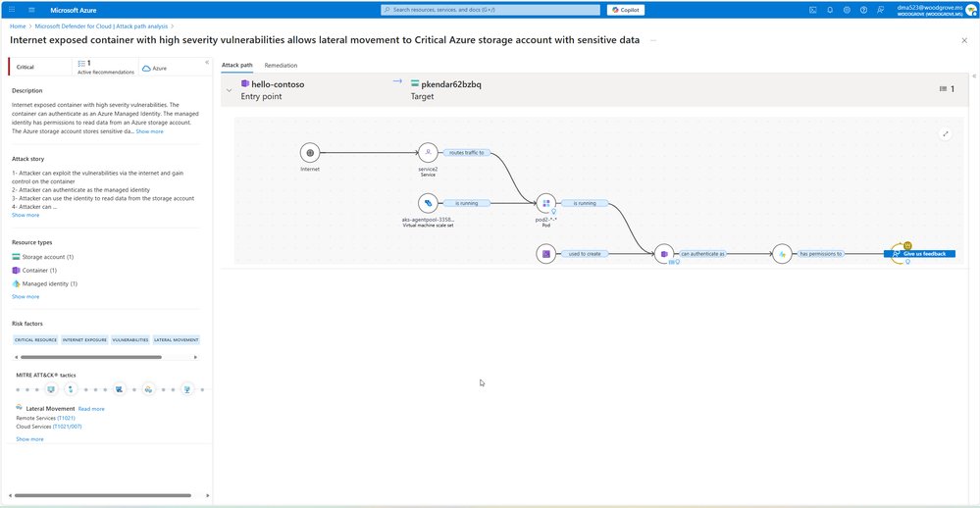Image resolution: width=980 pixels, height=508 pixels.
Task: Open the T1021 technique link
Action: click(67, 418)
